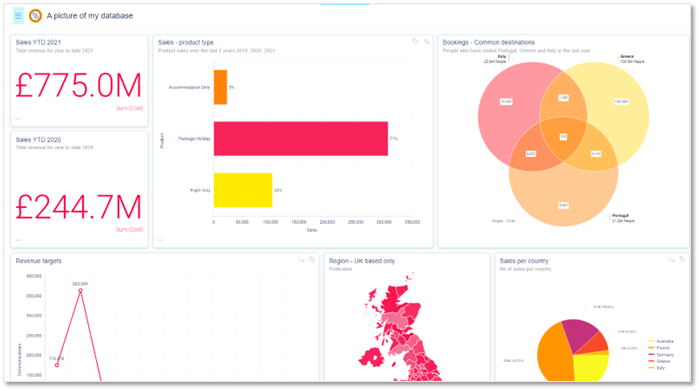Click tag icon on Revenue targets tile
Screen dimensions: 700x391
tap(312, 260)
